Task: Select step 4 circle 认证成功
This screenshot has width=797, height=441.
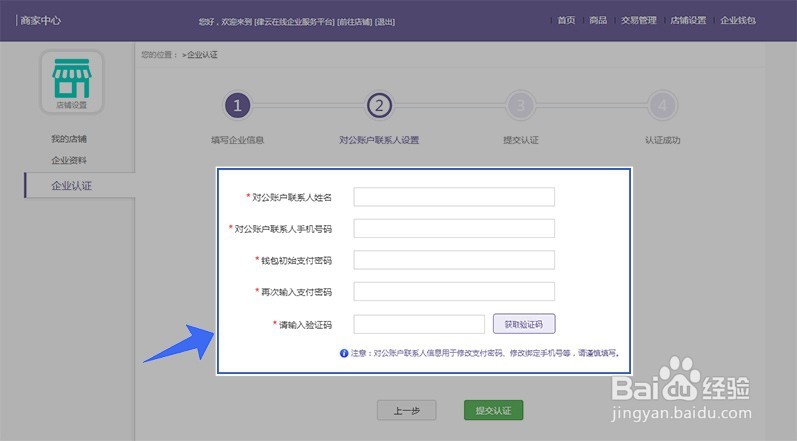Action: click(x=662, y=106)
